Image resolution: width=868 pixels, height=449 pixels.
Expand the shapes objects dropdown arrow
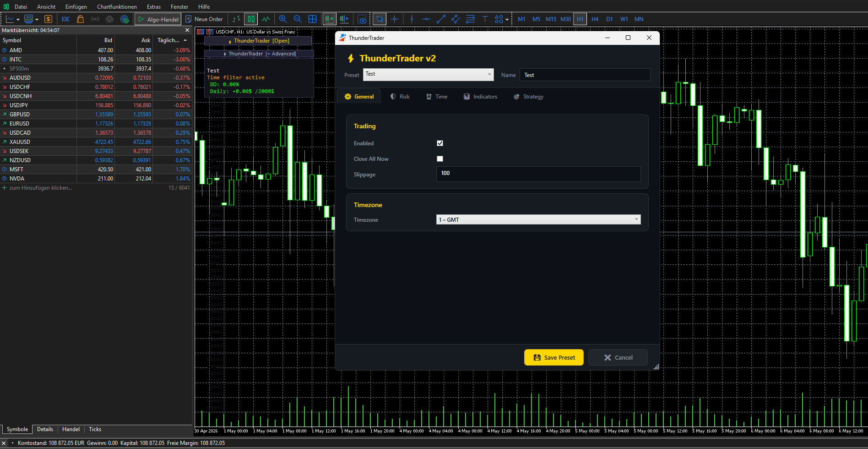(507, 20)
